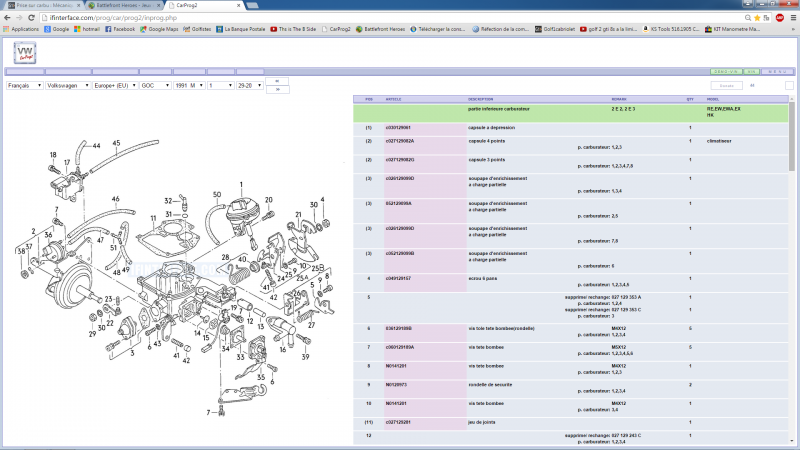Open the Golf1cabriolet bookmark
This screenshot has height=450, width=800.
(555, 29)
